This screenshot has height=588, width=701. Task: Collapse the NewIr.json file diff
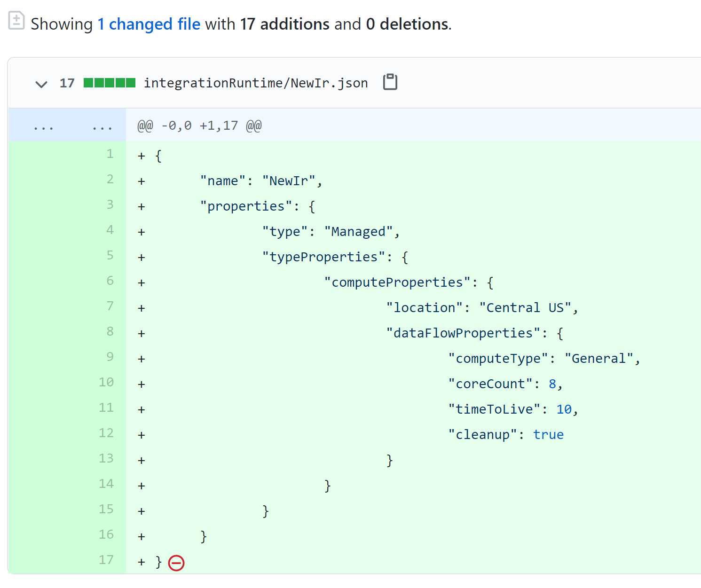(x=41, y=84)
